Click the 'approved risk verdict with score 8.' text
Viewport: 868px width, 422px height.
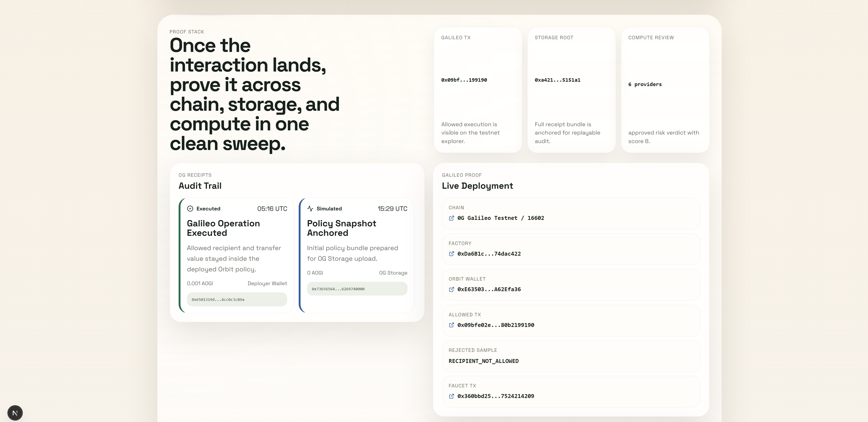(x=664, y=137)
